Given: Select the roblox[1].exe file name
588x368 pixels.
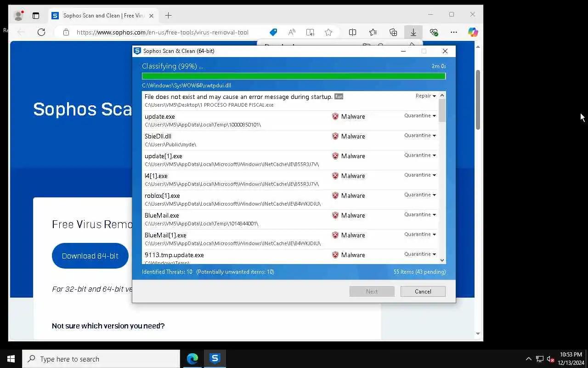Looking at the screenshot, I should click(162, 195).
